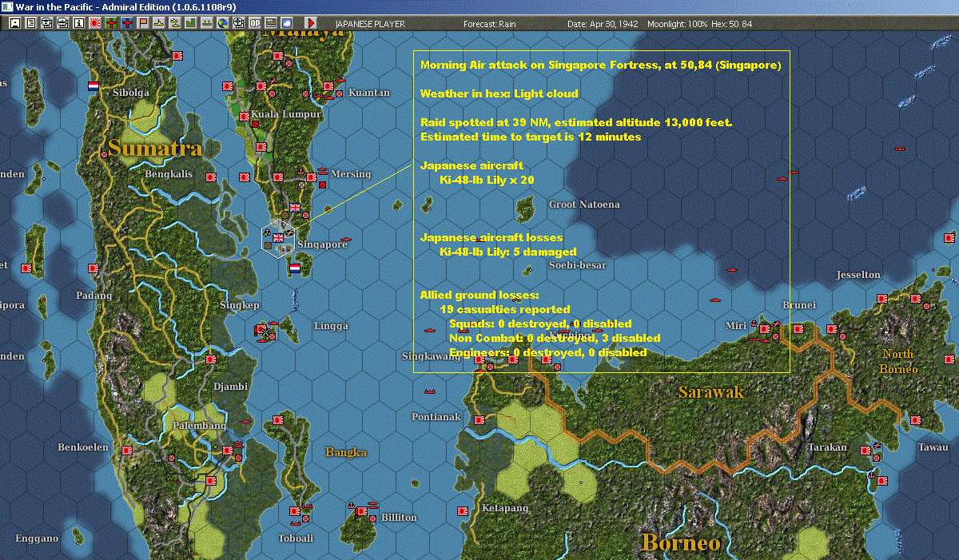Click the 'Weather in hex: Light cloud' line
Screen dimensions: 959x560
click(499, 93)
